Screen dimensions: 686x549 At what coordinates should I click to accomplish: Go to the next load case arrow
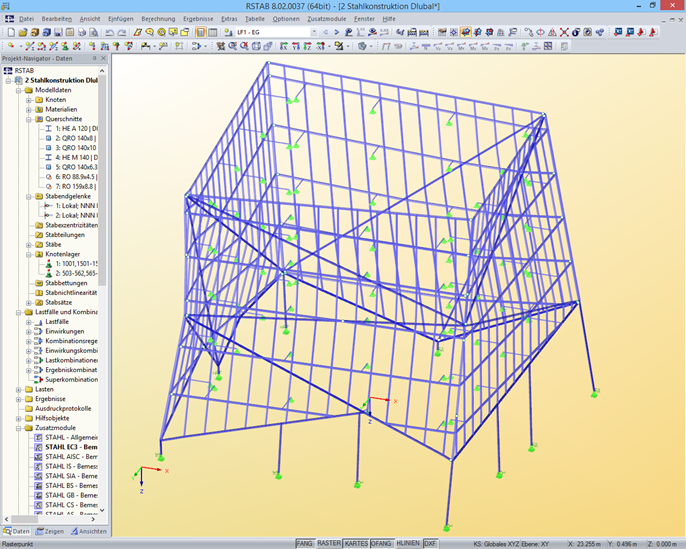pyautogui.click(x=336, y=32)
